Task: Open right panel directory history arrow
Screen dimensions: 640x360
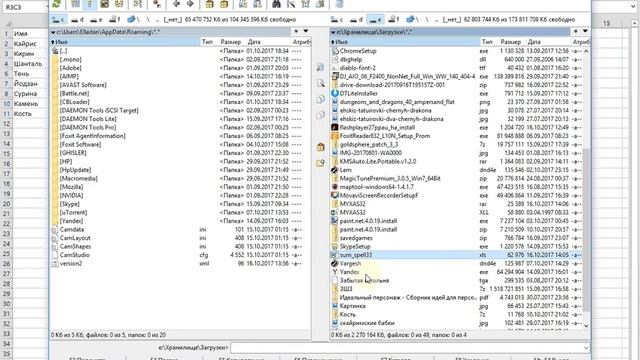Action: 585,31
